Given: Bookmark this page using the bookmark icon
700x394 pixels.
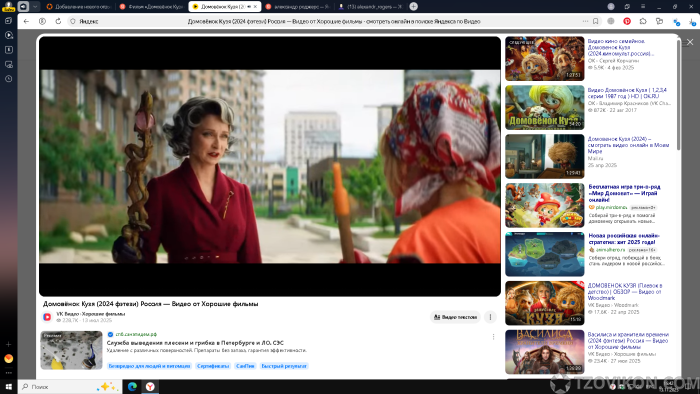Looking at the screenshot, I should point(596,21).
